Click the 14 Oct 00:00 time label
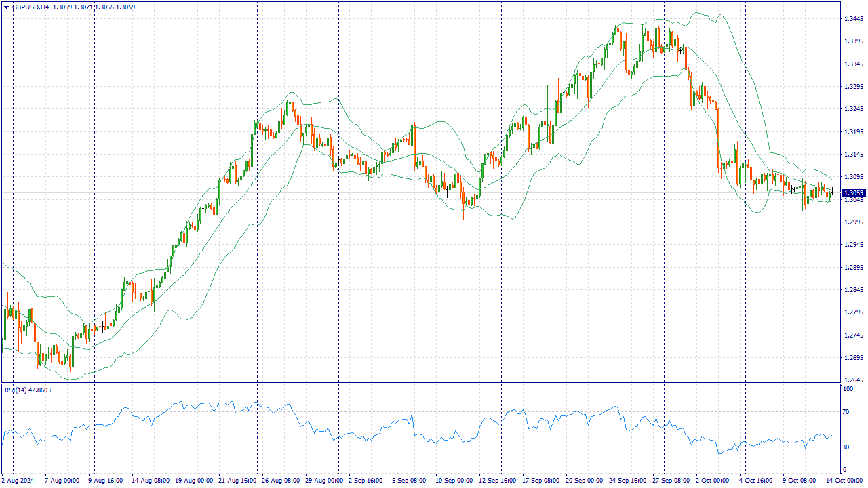Screen dimensions: 868x488 pos(845,480)
